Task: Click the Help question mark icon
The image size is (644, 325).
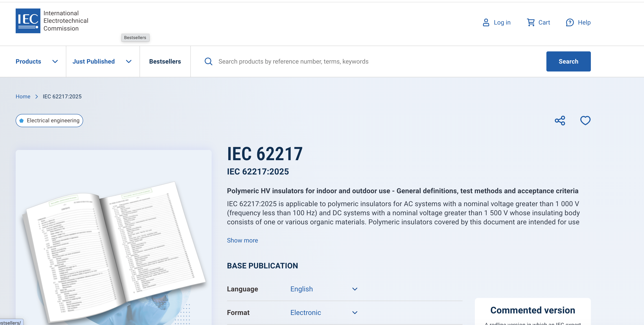Action: click(x=570, y=22)
